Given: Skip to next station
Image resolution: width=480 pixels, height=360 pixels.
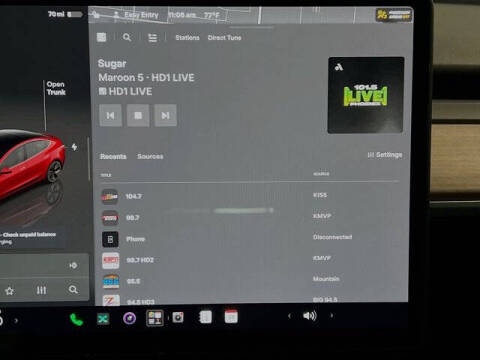Looking at the screenshot, I should (165, 115).
